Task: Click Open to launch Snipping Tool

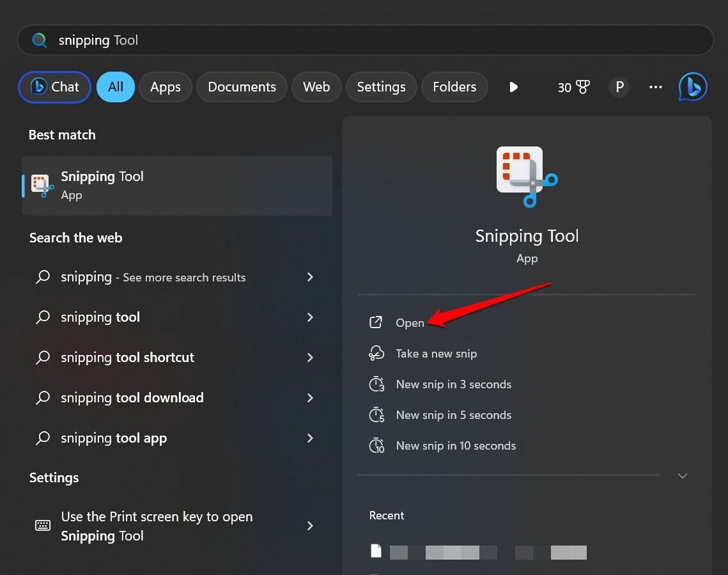Action: point(409,322)
